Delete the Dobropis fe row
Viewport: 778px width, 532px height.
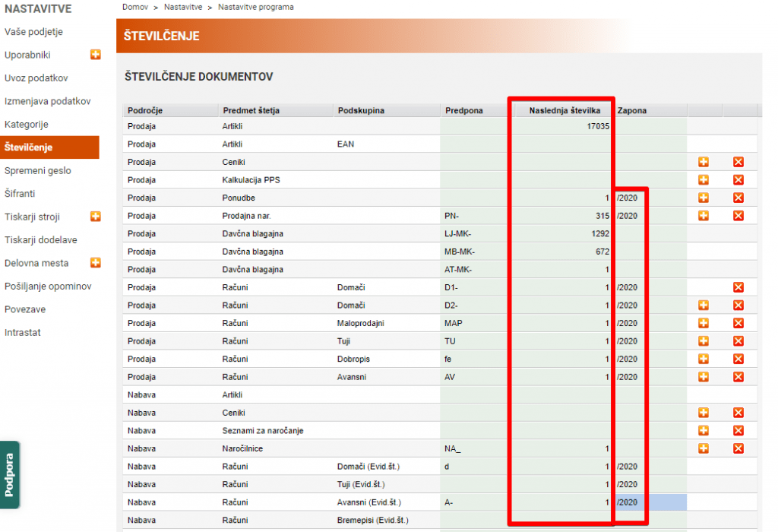click(x=738, y=359)
